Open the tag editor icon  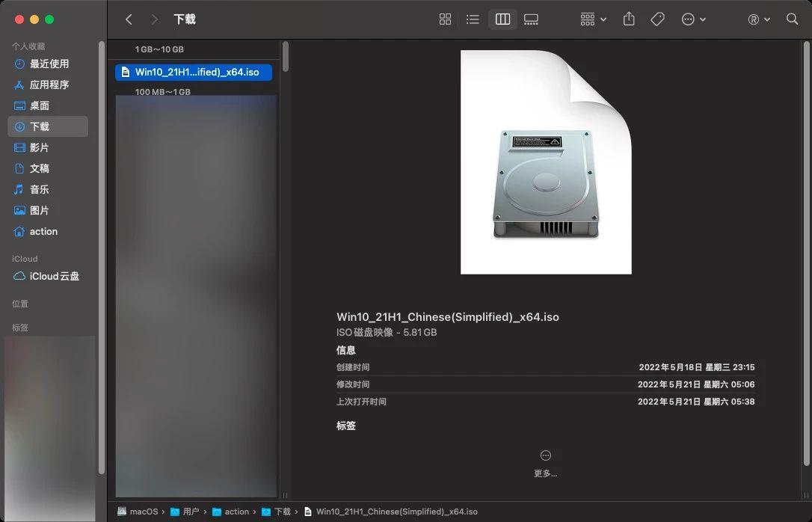click(x=657, y=19)
